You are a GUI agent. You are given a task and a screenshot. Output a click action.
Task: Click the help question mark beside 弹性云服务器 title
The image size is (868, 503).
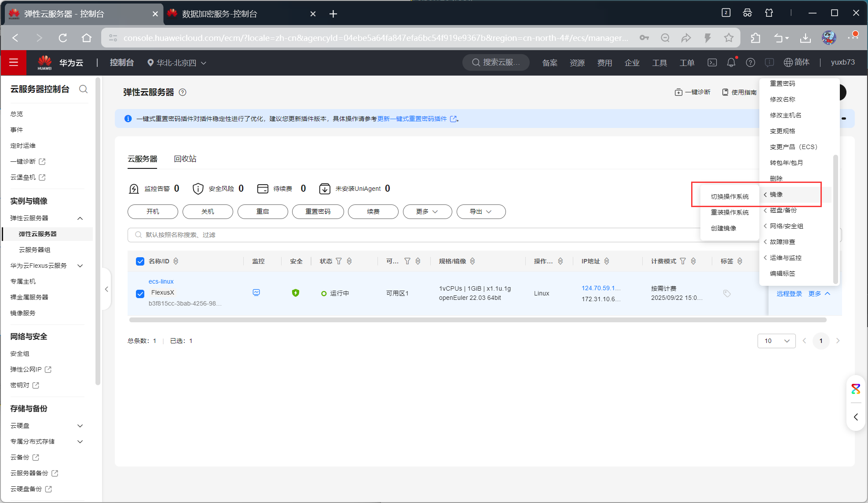(x=183, y=92)
